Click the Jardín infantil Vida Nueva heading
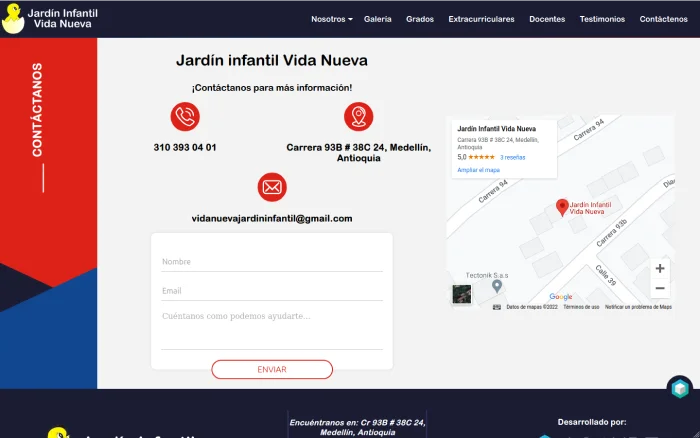Viewport: 700px width, 438px height. (x=272, y=60)
